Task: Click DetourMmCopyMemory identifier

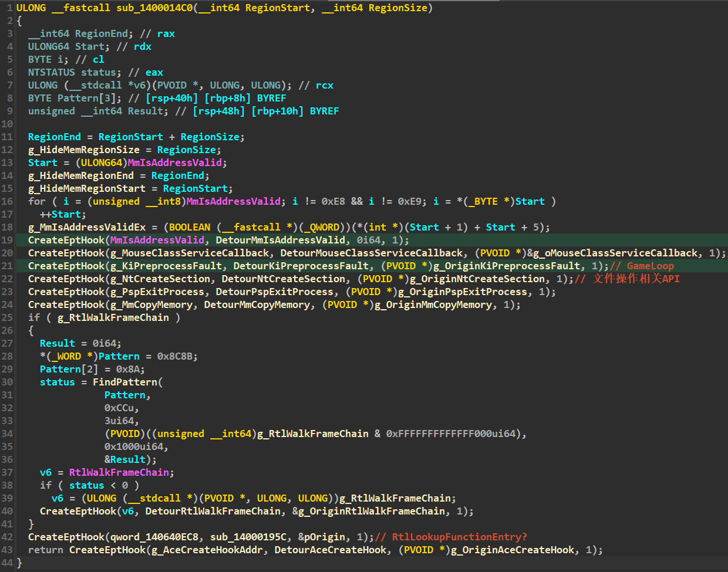Action: point(257,304)
